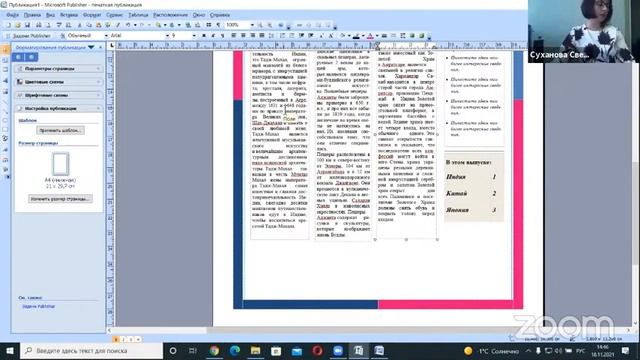The image size is (640, 360).
Task: Open the Arial font dropdown
Action: click(x=167, y=36)
